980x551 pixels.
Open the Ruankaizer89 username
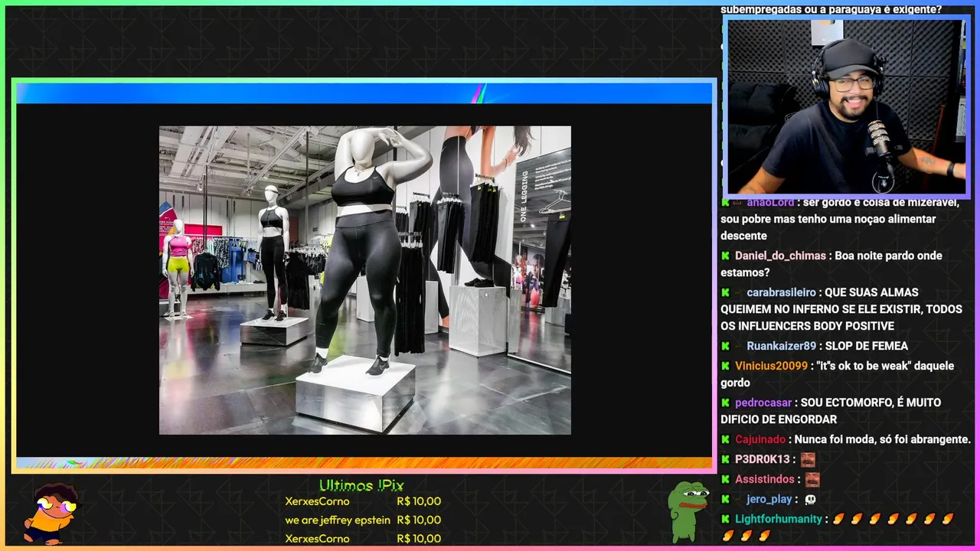pos(781,346)
